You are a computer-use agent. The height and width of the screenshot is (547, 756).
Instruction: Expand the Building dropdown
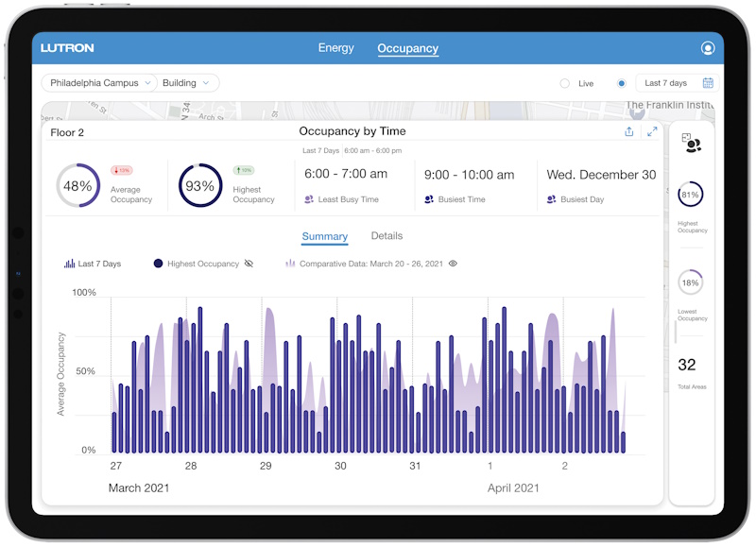pos(187,83)
